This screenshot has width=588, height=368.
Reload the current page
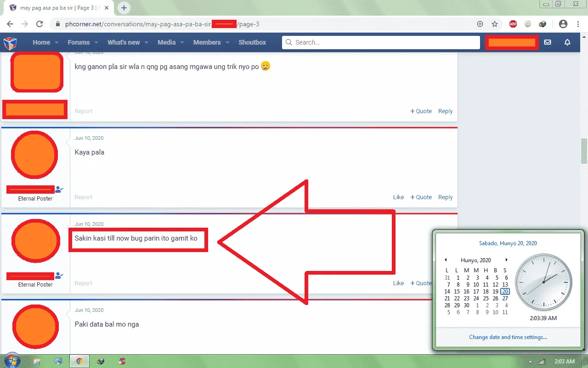click(x=40, y=24)
